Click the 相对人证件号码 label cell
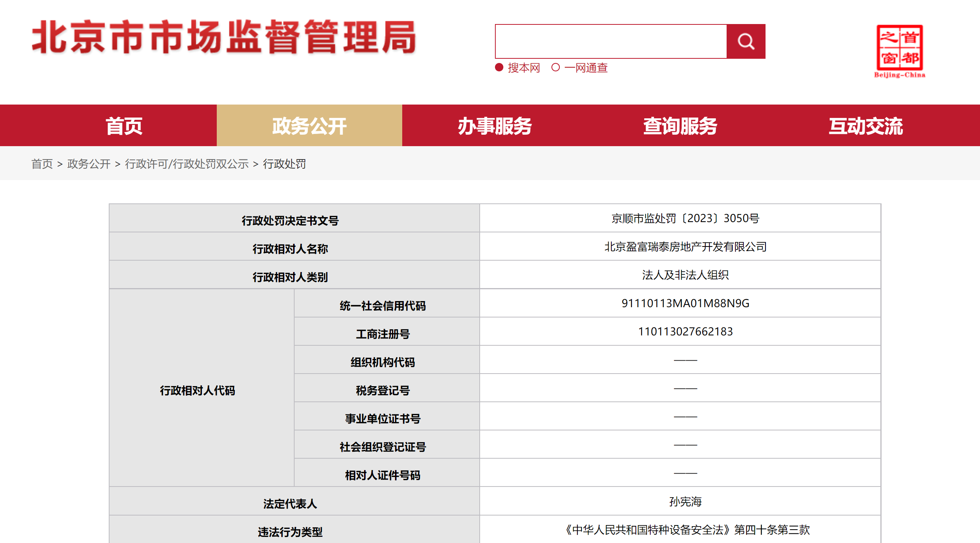This screenshot has height=543, width=980. (387, 473)
